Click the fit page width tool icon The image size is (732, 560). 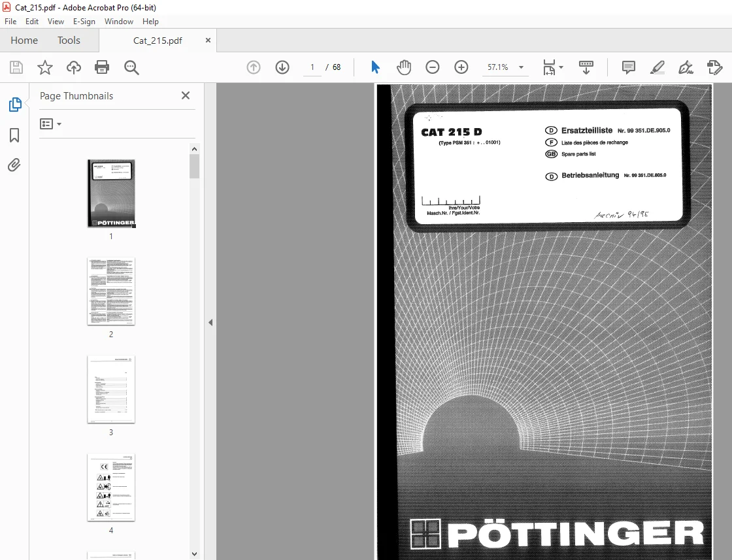tap(549, 67)
